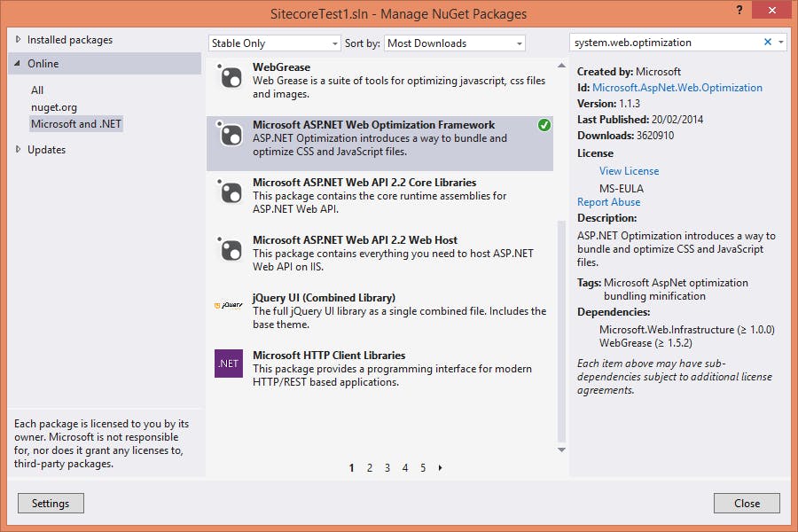Select the Microsoft and .NET source
The image size is (798, 532).
[76, 124]
